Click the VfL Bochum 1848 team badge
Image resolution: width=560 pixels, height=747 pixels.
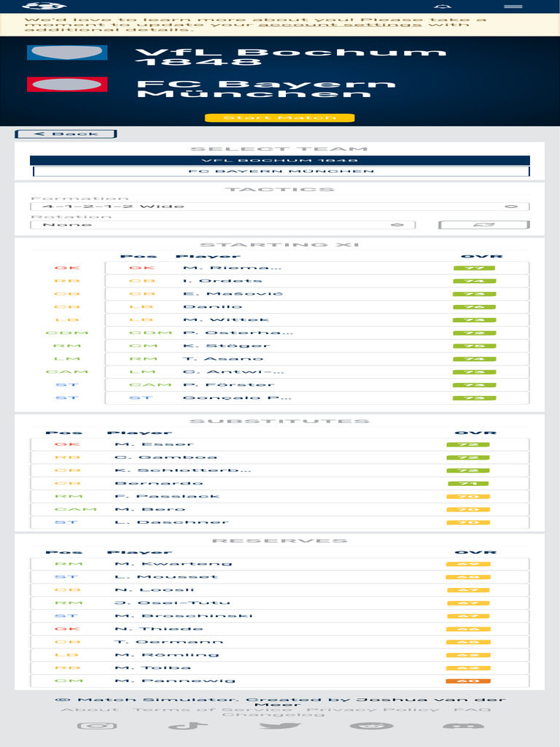tap(66, 52)
